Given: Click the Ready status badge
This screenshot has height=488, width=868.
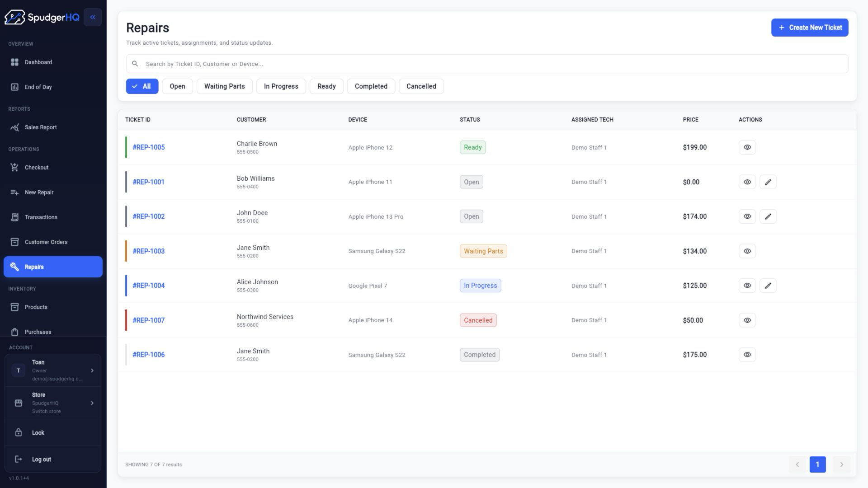Looking at the screenshot, I should point(472,147).
